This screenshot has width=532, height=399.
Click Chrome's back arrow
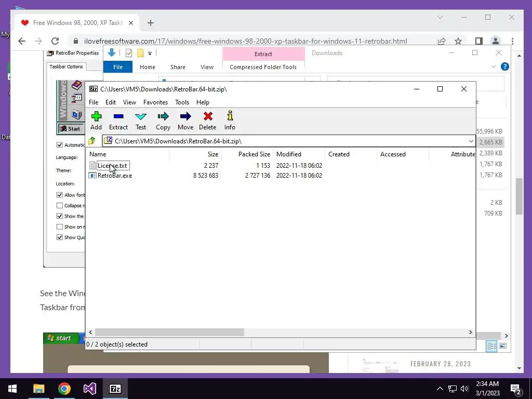coord(22,41)
